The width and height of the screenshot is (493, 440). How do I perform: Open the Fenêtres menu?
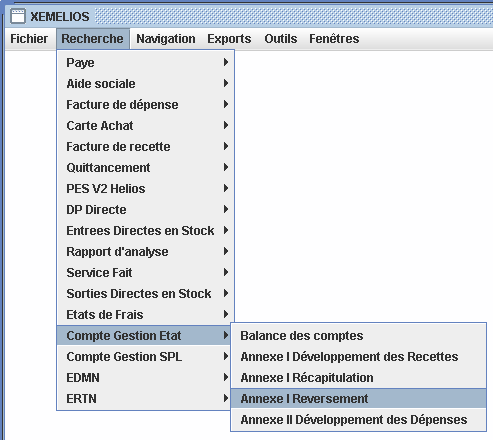(334, 39)
